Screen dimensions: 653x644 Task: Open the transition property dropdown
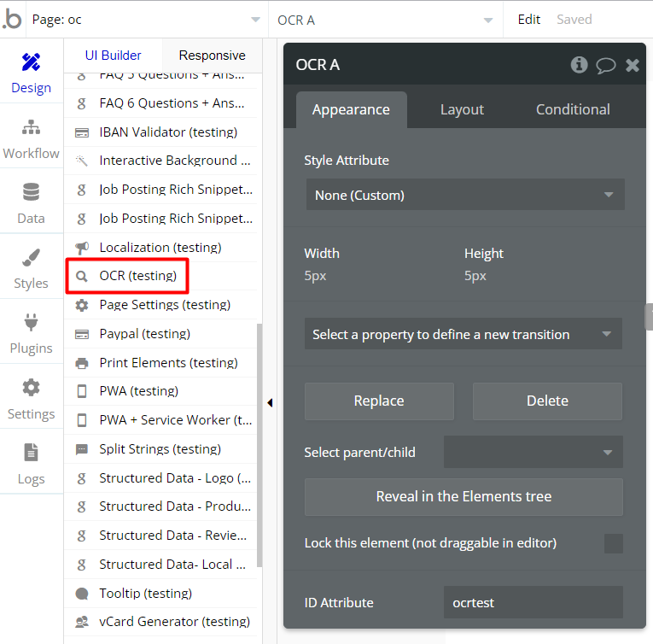(x=463, y=334)
